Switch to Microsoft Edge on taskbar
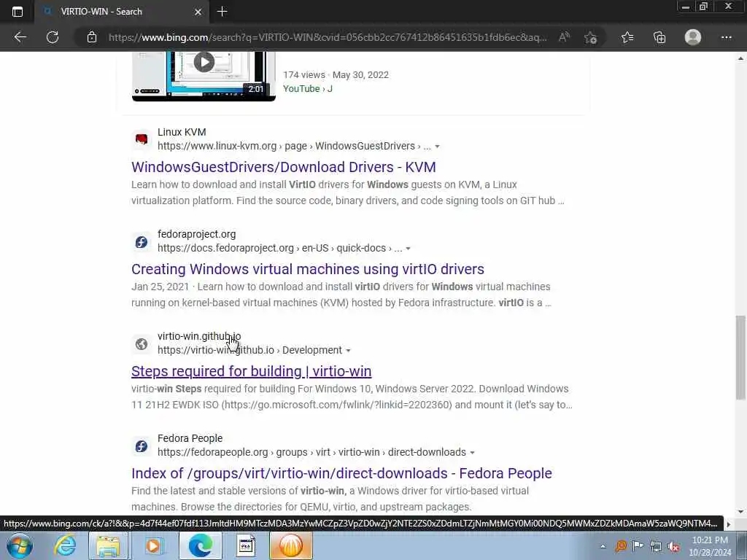 pyautogui.click(x=200, y=545)
